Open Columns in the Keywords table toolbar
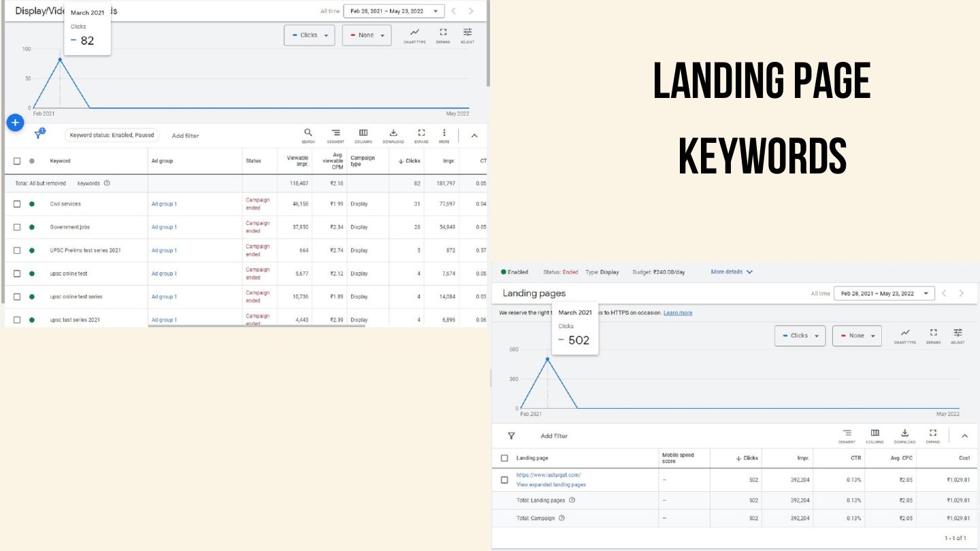The width and height of the screenshot is (980, 551). [363, 135]
